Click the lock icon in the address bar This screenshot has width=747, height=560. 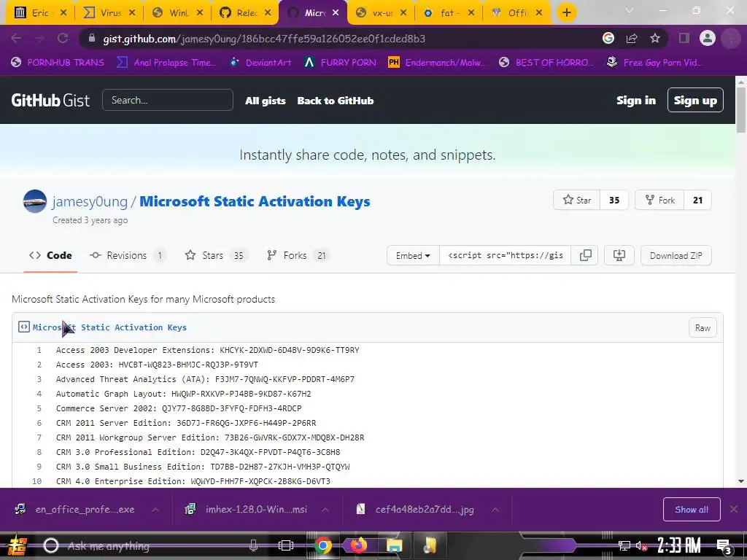click(x=92, y=39)
